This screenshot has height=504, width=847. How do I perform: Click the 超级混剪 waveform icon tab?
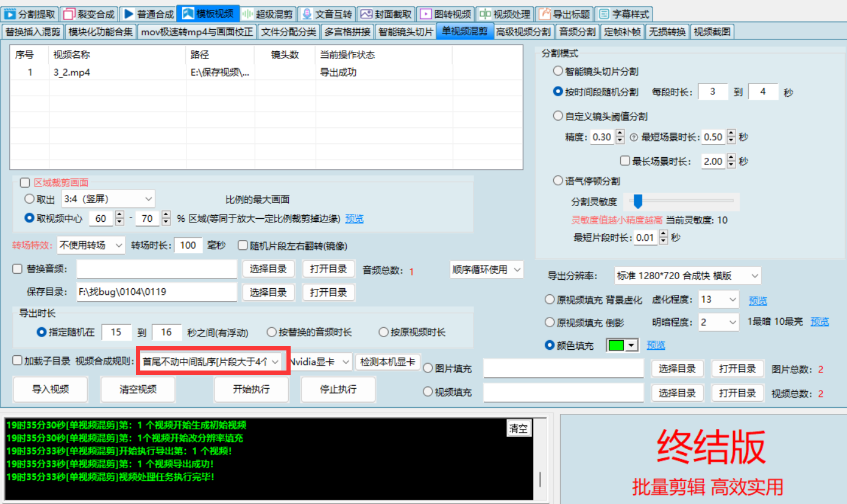[x=248, y=14]
